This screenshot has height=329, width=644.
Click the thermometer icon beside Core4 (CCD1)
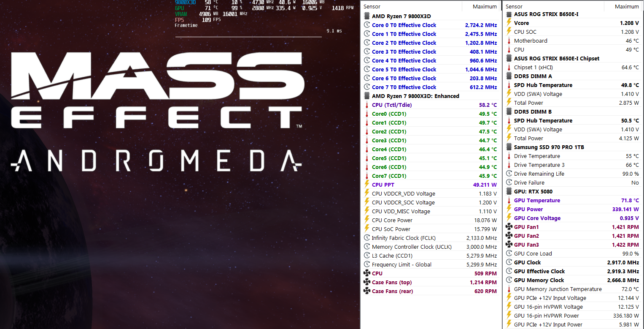click(x=366, y=149)
